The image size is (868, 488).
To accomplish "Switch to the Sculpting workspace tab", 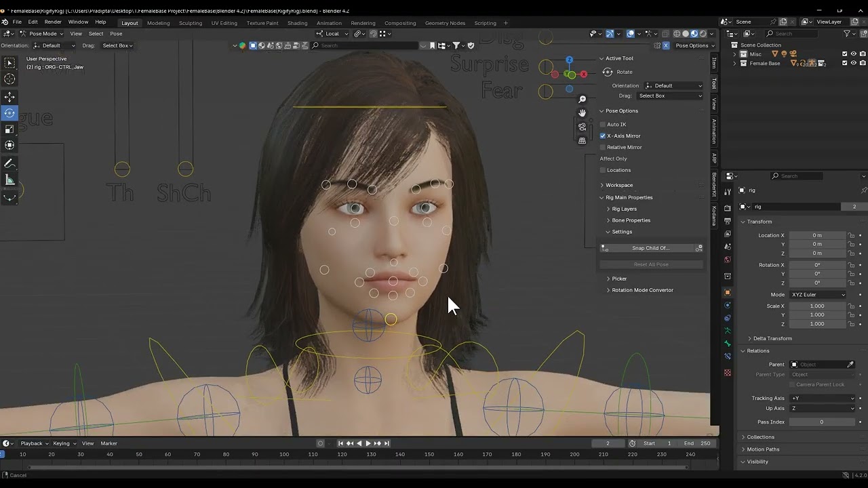I will point(191,23).
